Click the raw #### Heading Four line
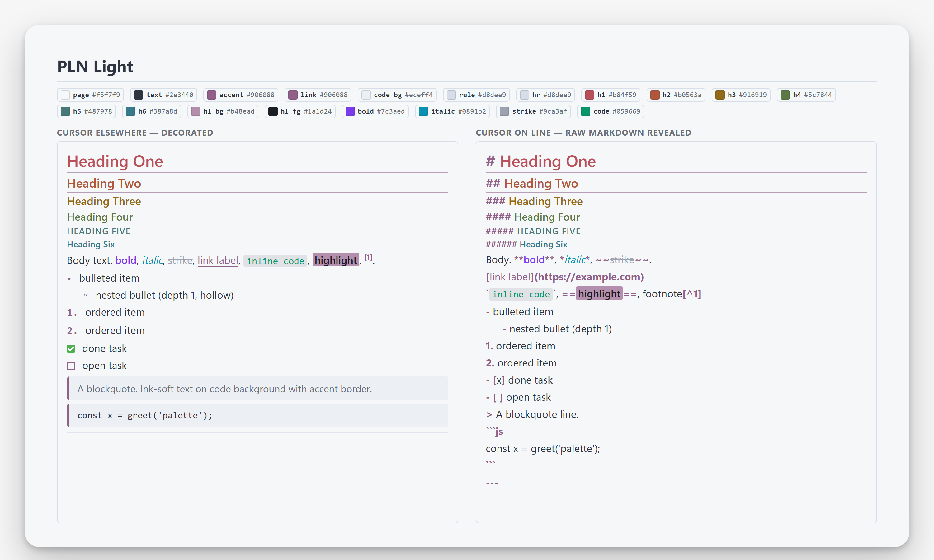934x560 pixels. [x=533, y=217]
